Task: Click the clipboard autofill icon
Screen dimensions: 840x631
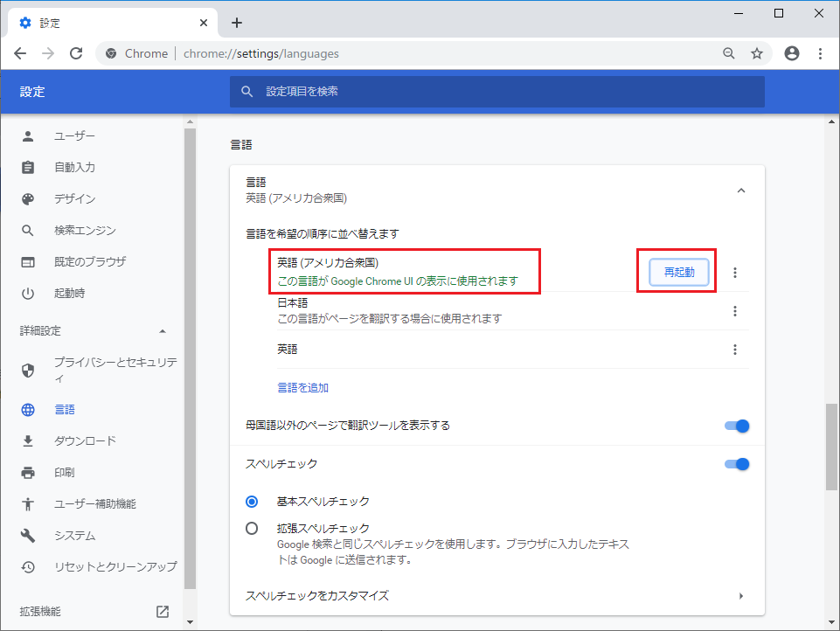Action: click(x=28, y=167)
